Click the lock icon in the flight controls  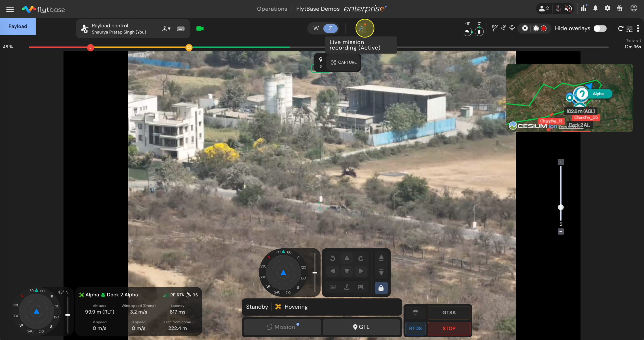coord(381,288)
